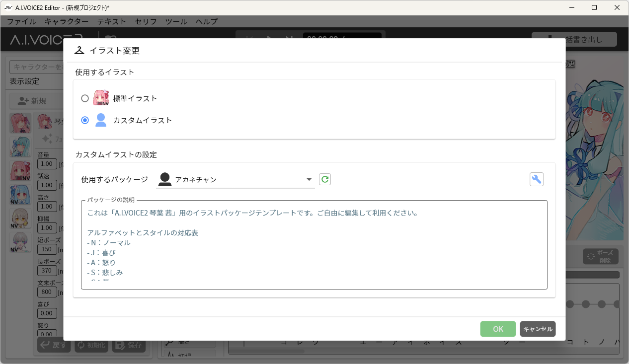
Task: Click the hanger icon in the イラスト変更 title
Action: (79, 50)
